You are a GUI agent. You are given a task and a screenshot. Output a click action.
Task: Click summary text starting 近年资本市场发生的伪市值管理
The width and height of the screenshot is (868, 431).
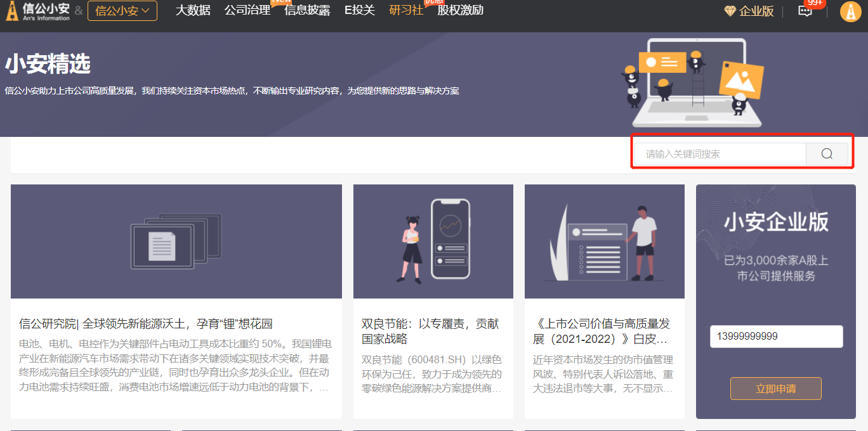(603, 374)
